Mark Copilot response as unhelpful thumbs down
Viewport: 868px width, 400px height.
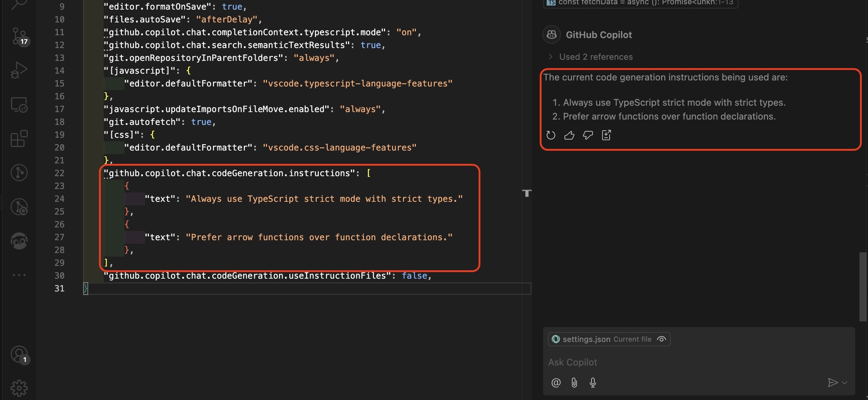pos(588,135)
